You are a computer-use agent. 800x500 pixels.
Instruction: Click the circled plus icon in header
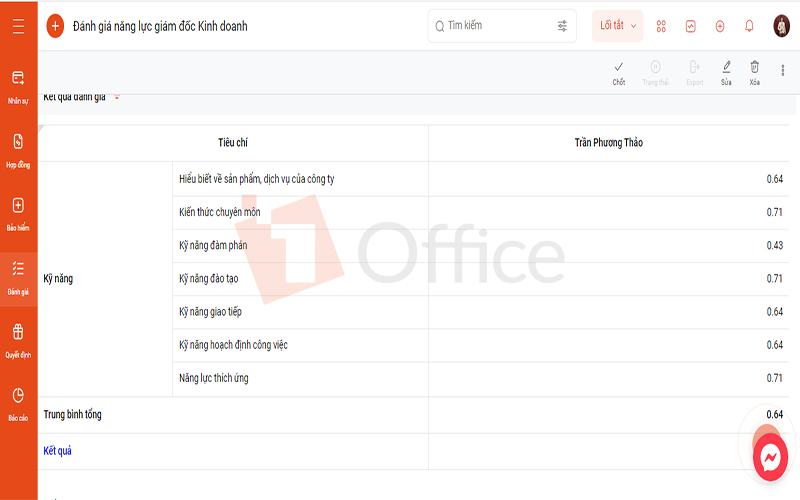pyautogui.click(x=720, y=26)
